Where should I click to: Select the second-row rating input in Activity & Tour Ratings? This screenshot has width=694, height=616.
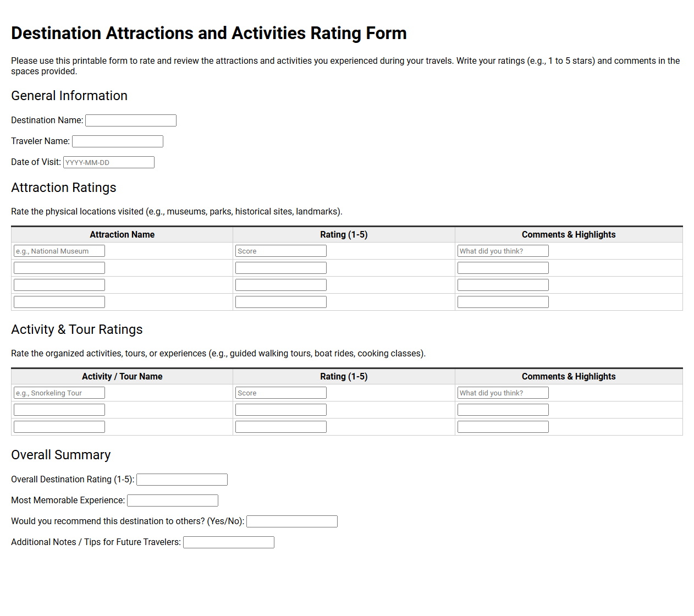[281, 410]
